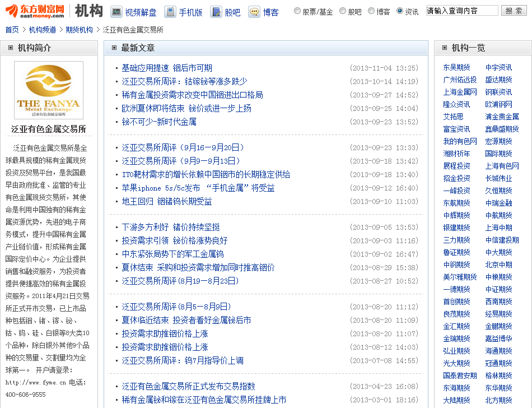
Task: Open 我的有色网 institution link
Action: coord(460,141)
